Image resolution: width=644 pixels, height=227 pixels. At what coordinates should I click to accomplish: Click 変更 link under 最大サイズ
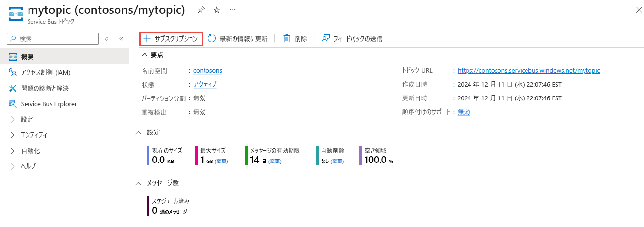point(221,161)
